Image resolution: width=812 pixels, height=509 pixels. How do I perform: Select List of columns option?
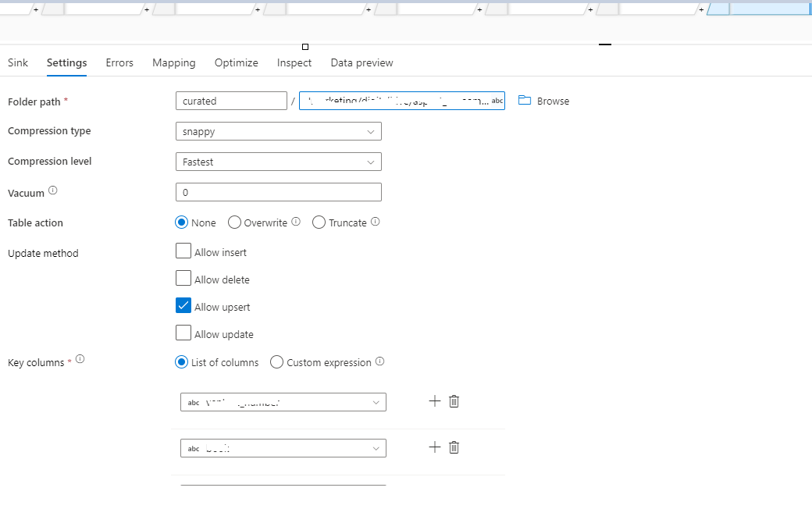pyautogui.click(x=181, y=362)
